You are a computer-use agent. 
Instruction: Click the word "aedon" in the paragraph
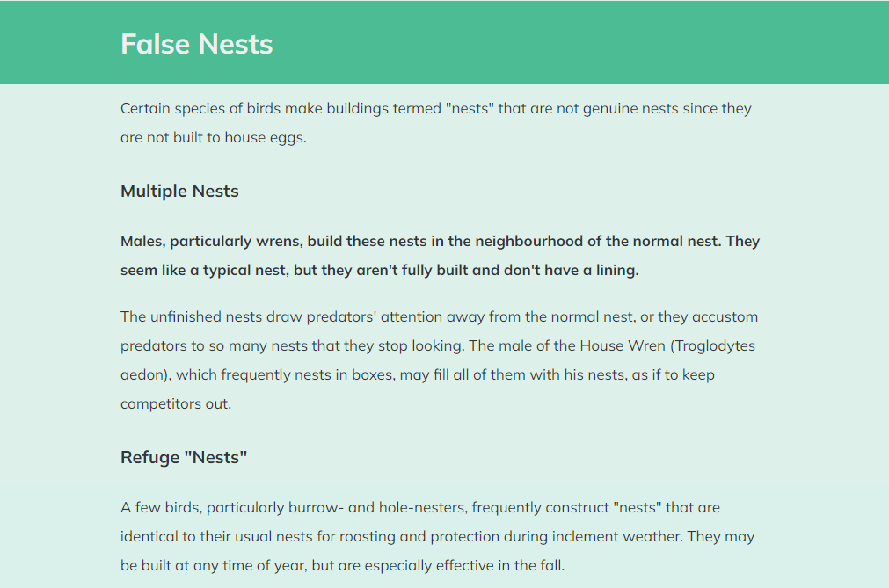pyautogui.click(x=145, y=375)
